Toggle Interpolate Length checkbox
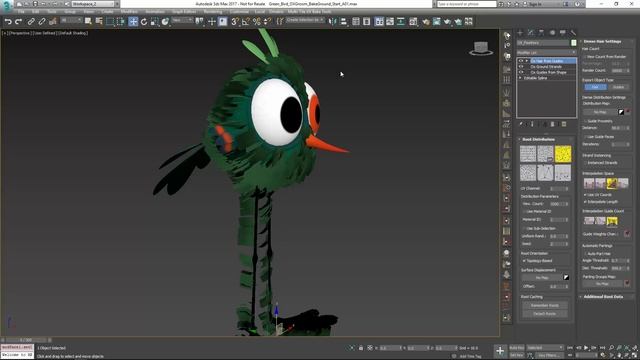Screen dimensions: 640x360 pos(584,202)
